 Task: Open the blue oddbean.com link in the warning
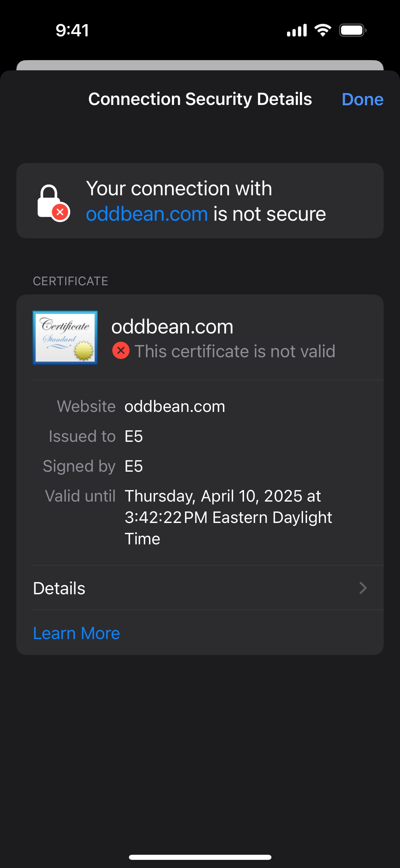point(147,214)
